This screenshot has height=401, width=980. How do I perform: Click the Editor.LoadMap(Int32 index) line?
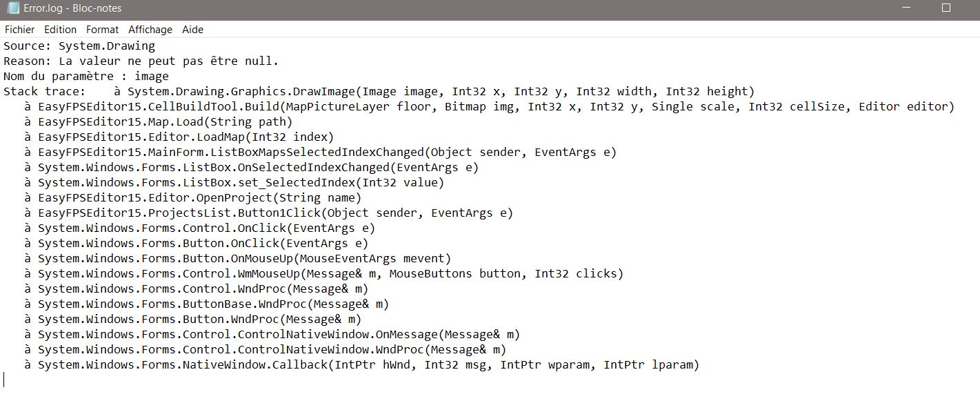tap(186, 137)
